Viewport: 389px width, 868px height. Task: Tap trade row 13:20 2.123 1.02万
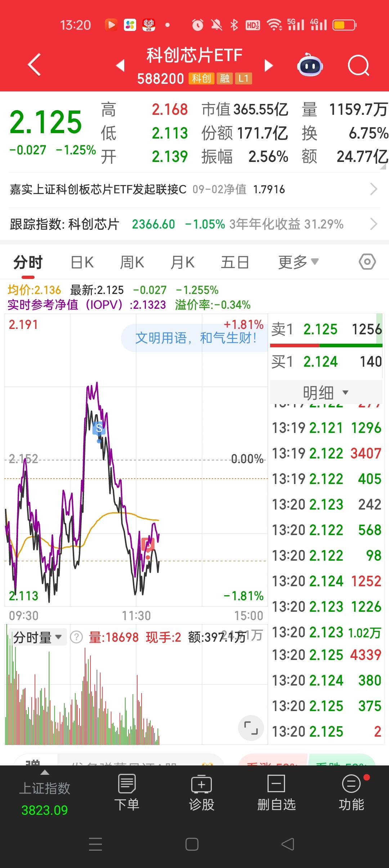tap(326, 632)
